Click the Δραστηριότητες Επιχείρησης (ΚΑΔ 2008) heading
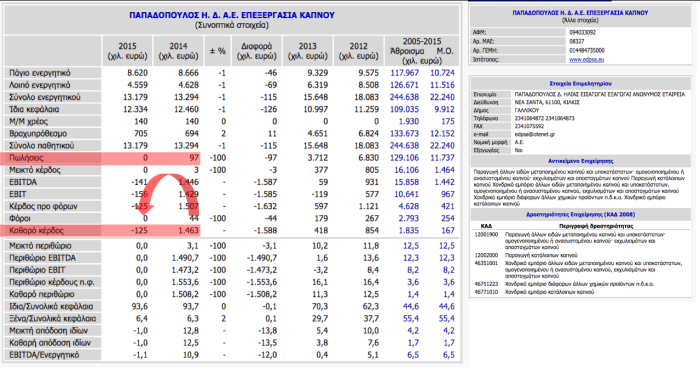Viewport: 700px width, 368px height. tap(580, 214)
